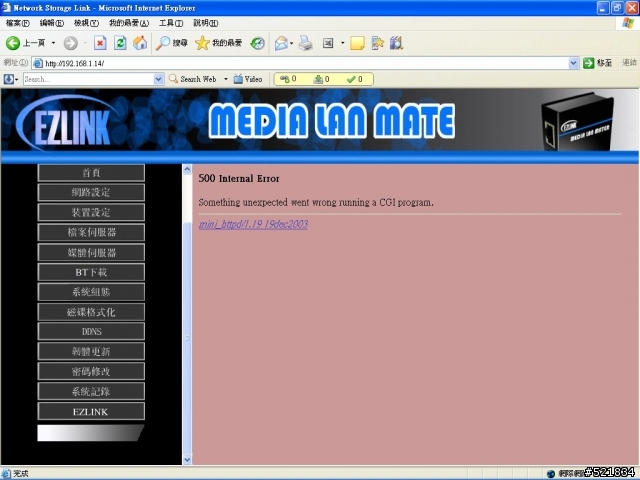This screenshot has height=480, width=640.
Task: Open 系統記錄 system log page
Action: click(x=91, y=391)
